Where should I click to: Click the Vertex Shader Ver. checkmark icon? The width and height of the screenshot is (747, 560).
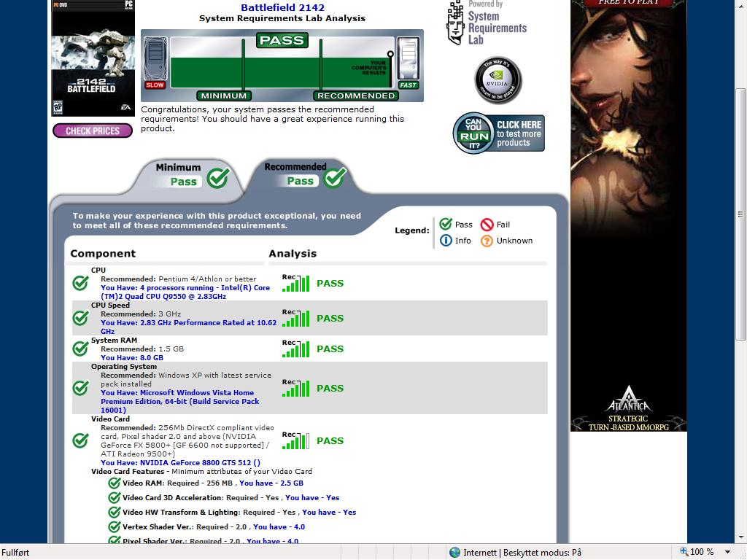115,526
